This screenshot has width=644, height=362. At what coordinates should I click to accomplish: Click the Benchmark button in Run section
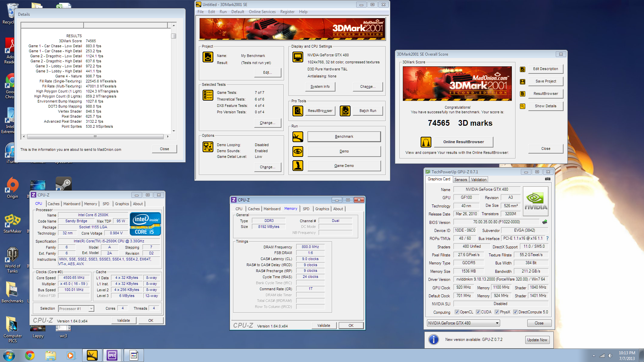(x=344, y=137)
